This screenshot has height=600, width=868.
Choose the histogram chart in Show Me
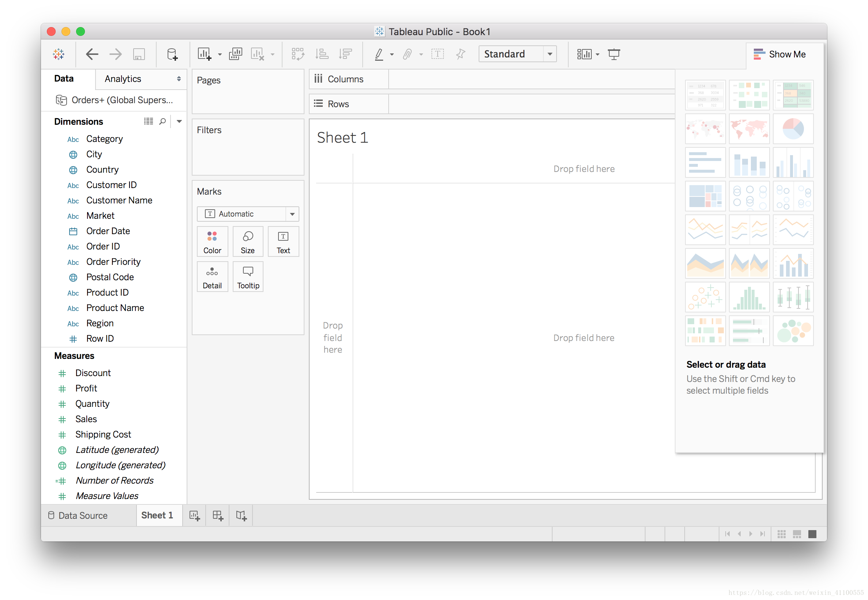coord(749,297)
